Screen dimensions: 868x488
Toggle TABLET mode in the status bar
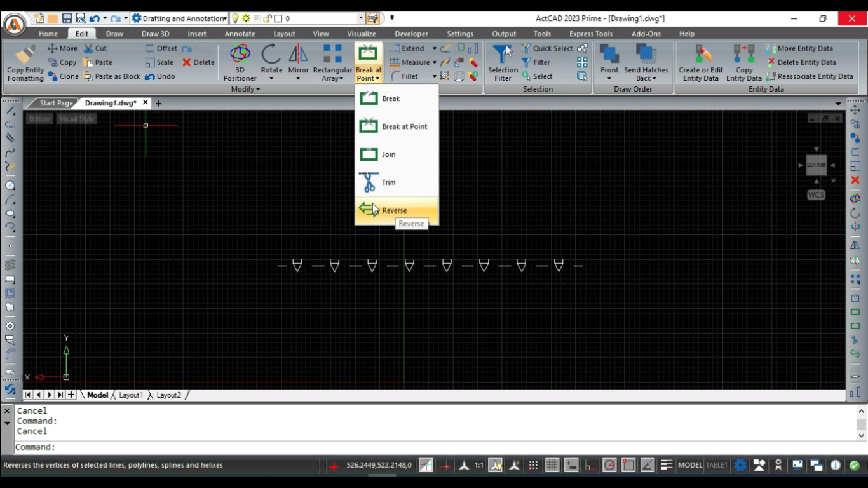pyautogui.click(x=717, y=465)
